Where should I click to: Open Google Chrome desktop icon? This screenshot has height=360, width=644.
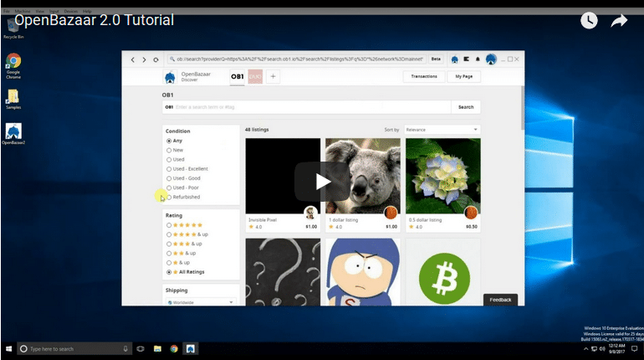[13, 62]
